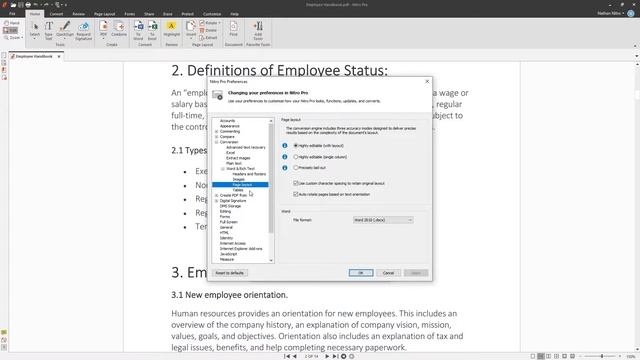The image size is (640, 360).
Task: Open the Zoom tool dropdown
Action: (13, 38)
